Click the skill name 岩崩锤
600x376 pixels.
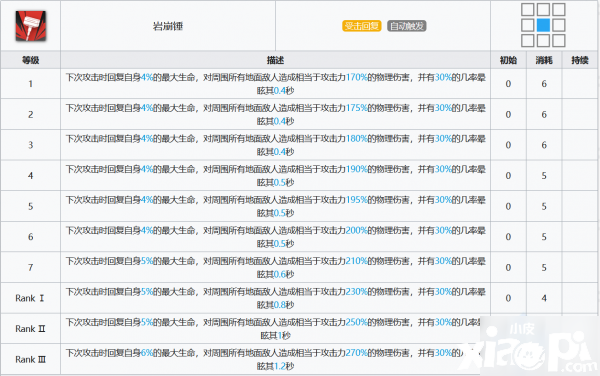click(168, 26)
